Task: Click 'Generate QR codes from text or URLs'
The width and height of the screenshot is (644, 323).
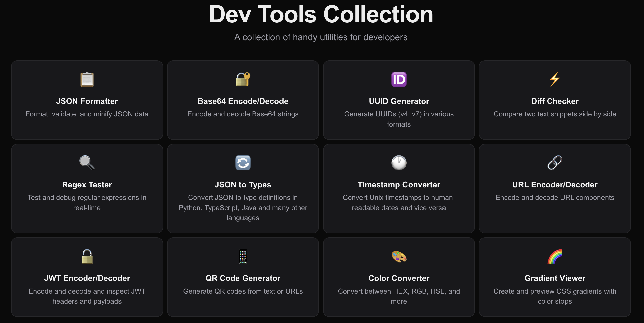Action: pyautogui.click(x=243, y=291)
